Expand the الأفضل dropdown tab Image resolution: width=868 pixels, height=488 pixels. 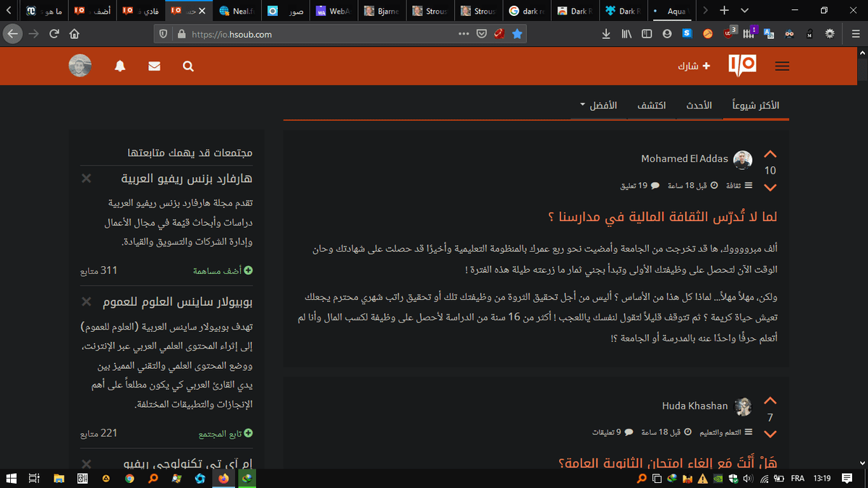click(x=599, y=106)
